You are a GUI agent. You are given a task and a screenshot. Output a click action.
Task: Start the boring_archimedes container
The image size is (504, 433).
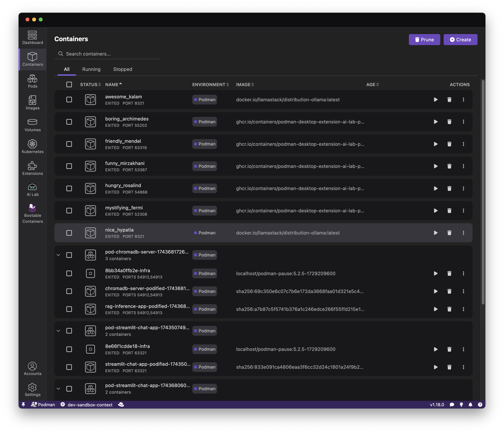click(435, 122)
